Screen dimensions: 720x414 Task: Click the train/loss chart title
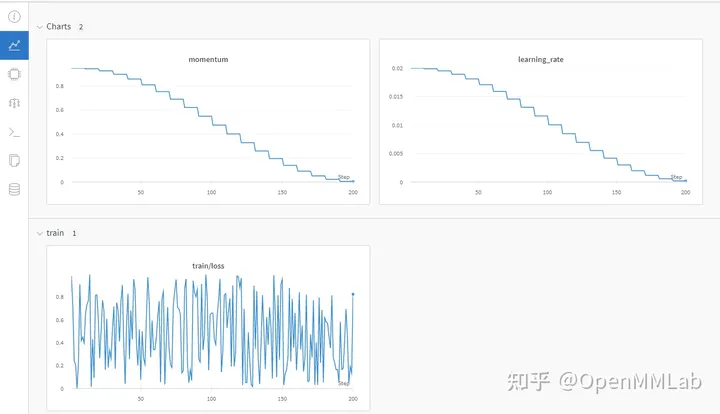point(208,266)
